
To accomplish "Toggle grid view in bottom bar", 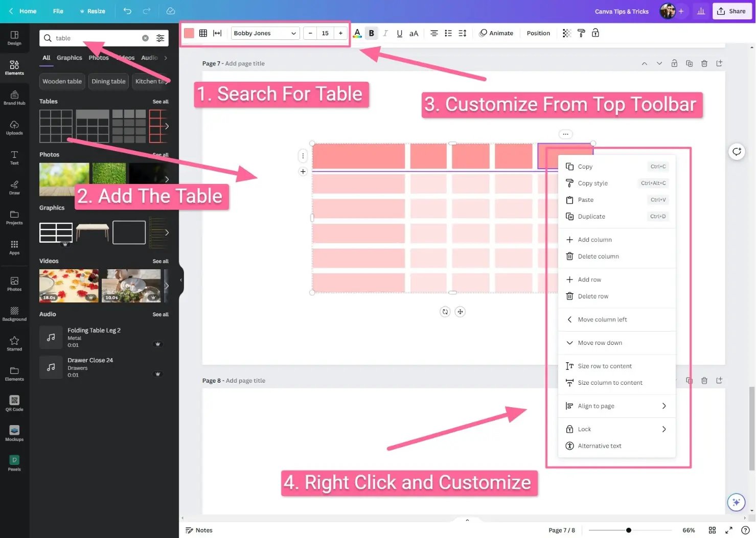I will (712, 530).
